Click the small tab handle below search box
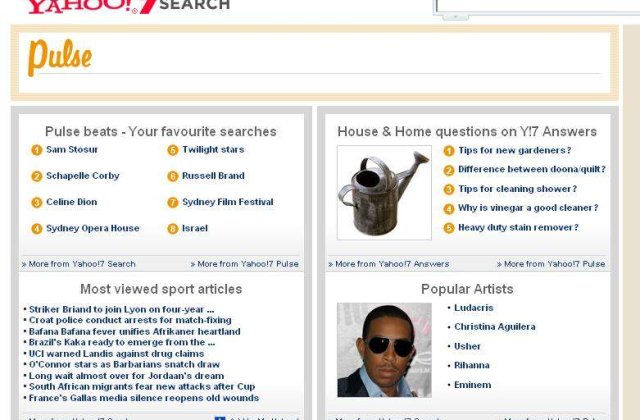Viewport: 640px width, 420px height. (456, 17)
